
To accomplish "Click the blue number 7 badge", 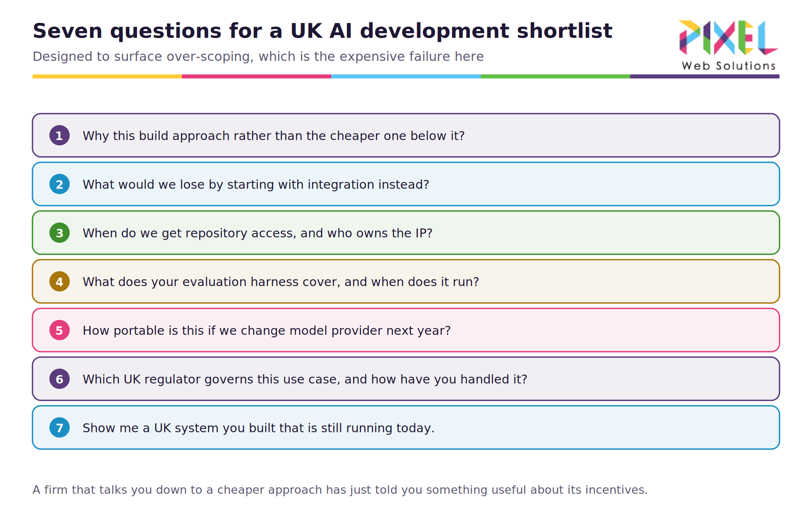I will [x=60, y=427].
